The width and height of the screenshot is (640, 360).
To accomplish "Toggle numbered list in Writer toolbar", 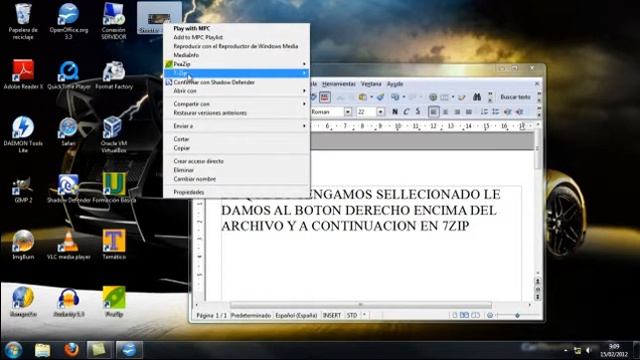I will click(484, 111).
